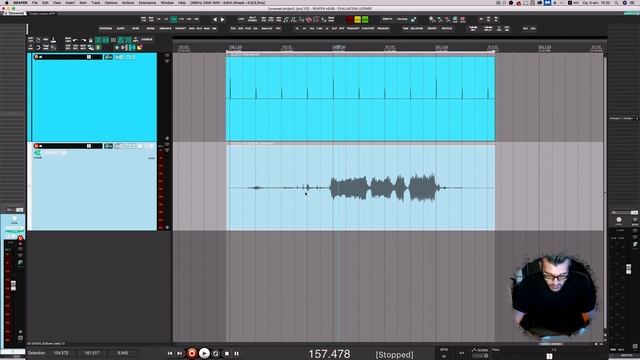The image size is (640, 360).
Task: Click selection end field 161.017
Action: click(92, 353)
